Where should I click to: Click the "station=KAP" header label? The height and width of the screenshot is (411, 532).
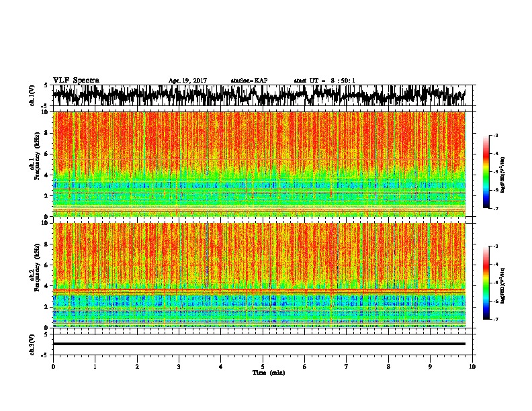pos(249,81)
